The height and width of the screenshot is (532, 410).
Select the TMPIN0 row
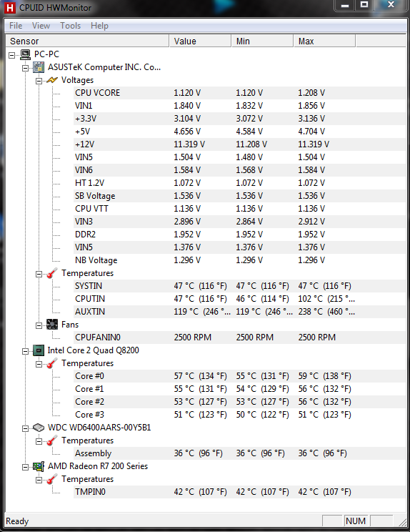click(240, 492)
